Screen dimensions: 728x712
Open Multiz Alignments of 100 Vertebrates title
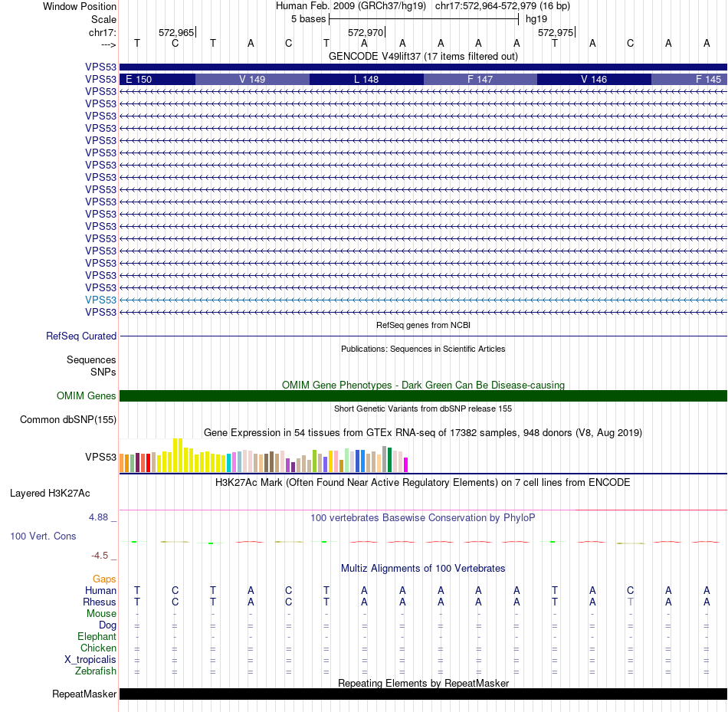click(x=423, y=569)
